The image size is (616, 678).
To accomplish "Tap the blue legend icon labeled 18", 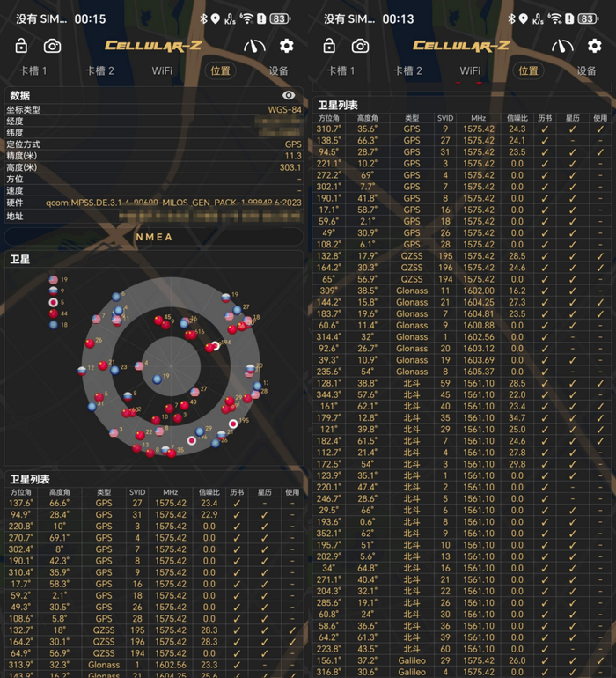I will coord(53,325).
